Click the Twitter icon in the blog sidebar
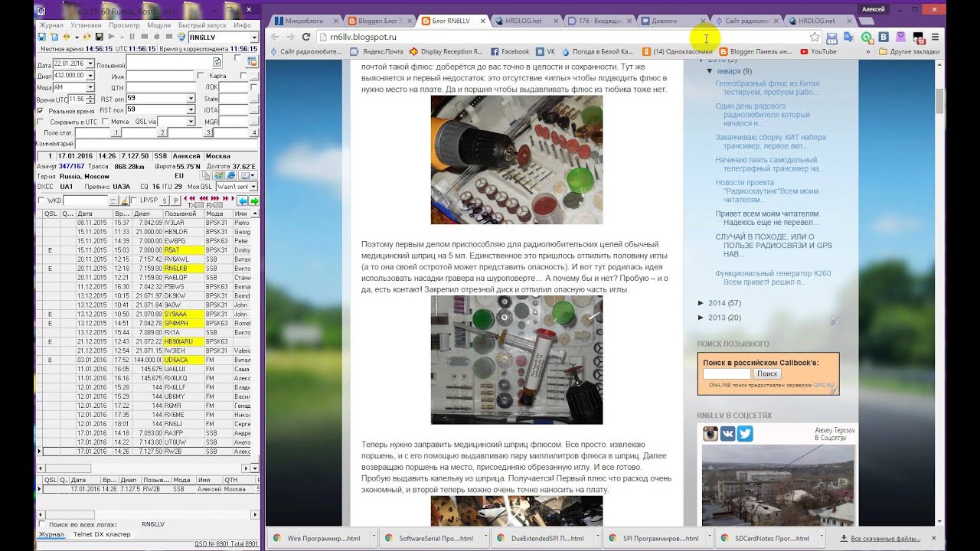980x551 pixels. click(745, 434)
